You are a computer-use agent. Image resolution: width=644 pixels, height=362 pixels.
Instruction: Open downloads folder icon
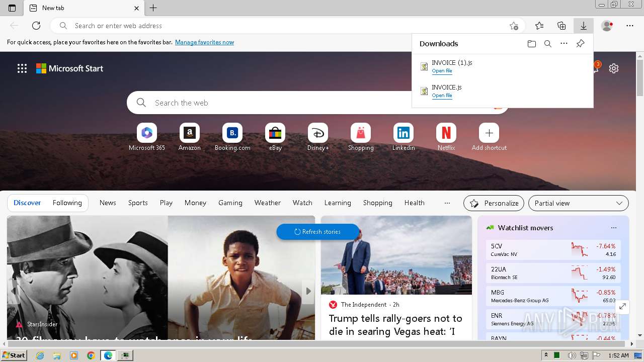click(x=532, y=44)
